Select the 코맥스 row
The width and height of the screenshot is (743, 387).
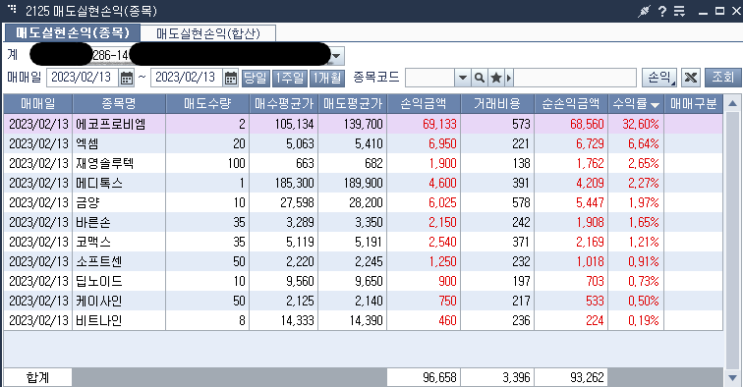pos(363,242)
